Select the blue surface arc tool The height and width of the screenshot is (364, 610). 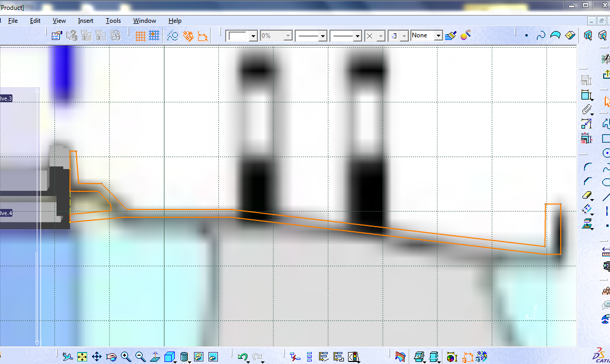(555, 36)
